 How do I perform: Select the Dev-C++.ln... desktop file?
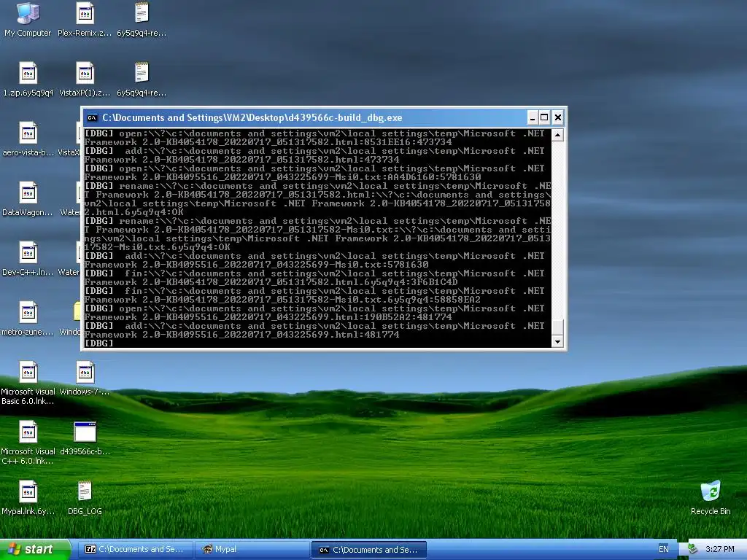[28, 259]
